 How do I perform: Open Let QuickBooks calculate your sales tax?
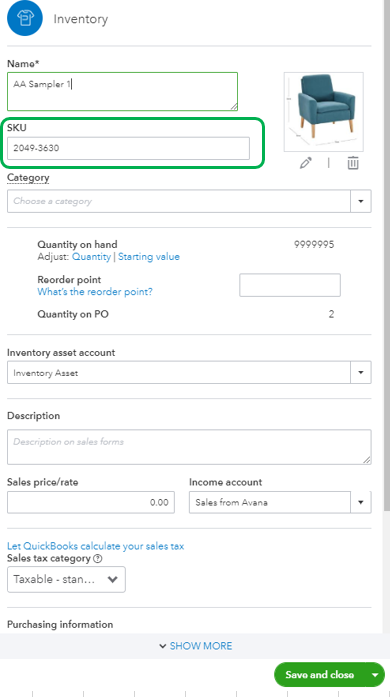(x=96, y=546)
